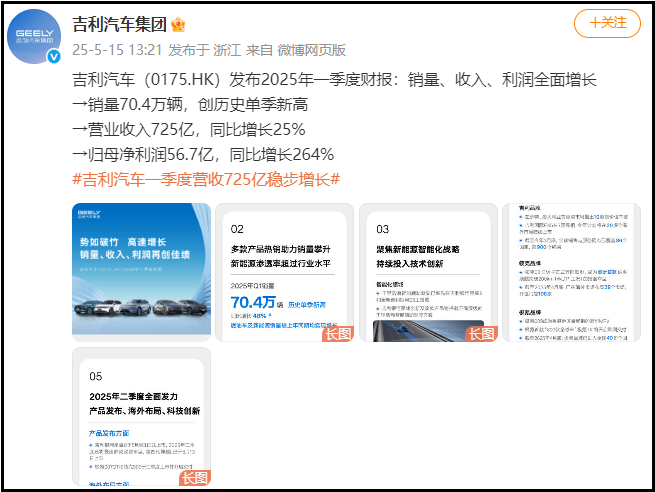Image resolution: width=655 pixels, height=492 pixels.
Task: Click source text 微博网页版
Action: (312, 50)
